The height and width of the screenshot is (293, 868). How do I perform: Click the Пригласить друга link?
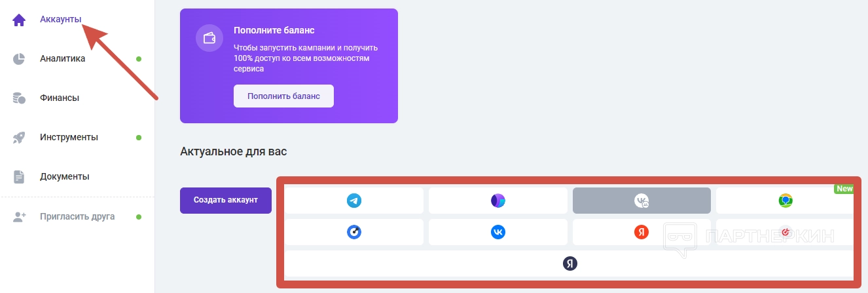pos(77,216)
